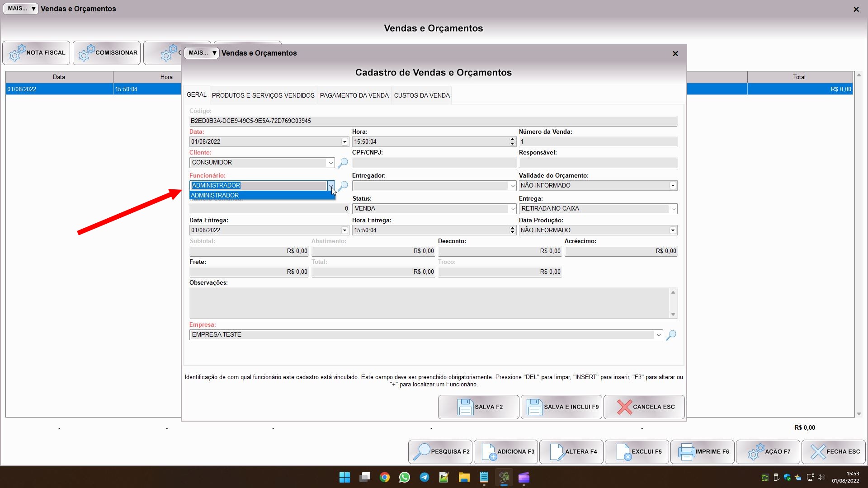Image resolution: width=868 pixels, height=488 pixels.
Task: Click the ADICIONA F3 new document button
Action: tap(506, 451)
